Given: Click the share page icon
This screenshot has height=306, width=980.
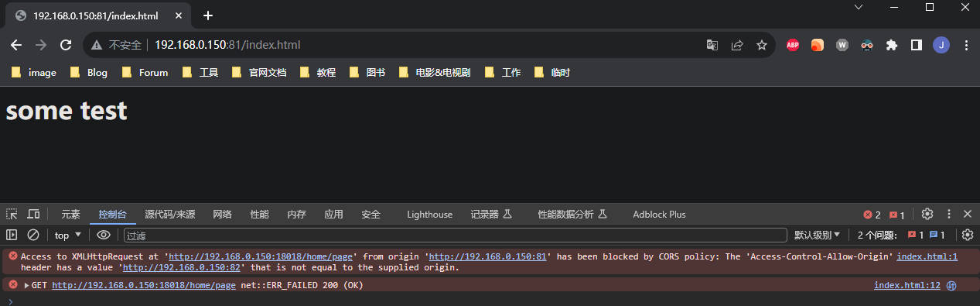Looking at the screenshot, I should click(737, 46).
